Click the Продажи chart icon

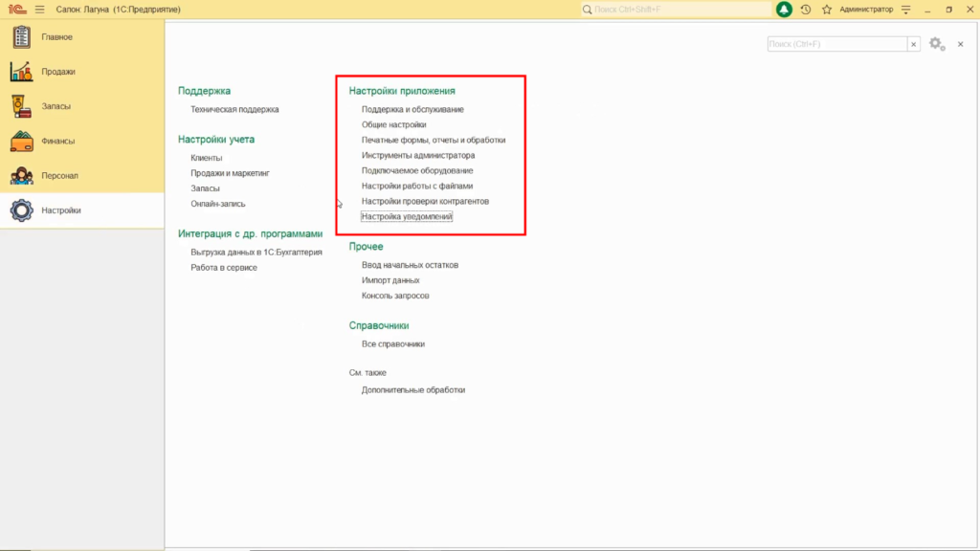pos(21,71)
